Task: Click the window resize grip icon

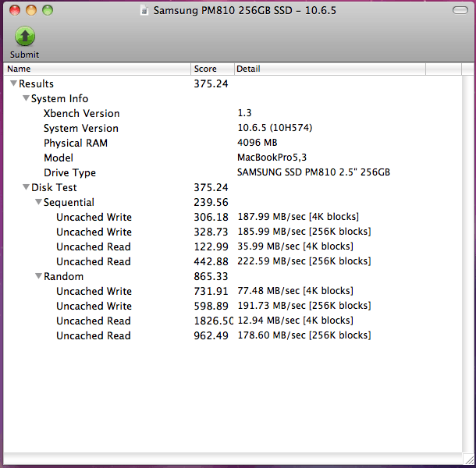Action: coord(469,459)
